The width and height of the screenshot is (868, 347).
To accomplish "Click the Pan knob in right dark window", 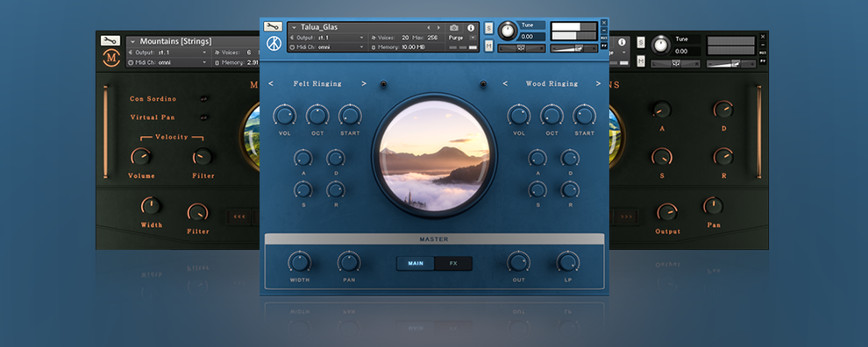I will tap(713, 206).
